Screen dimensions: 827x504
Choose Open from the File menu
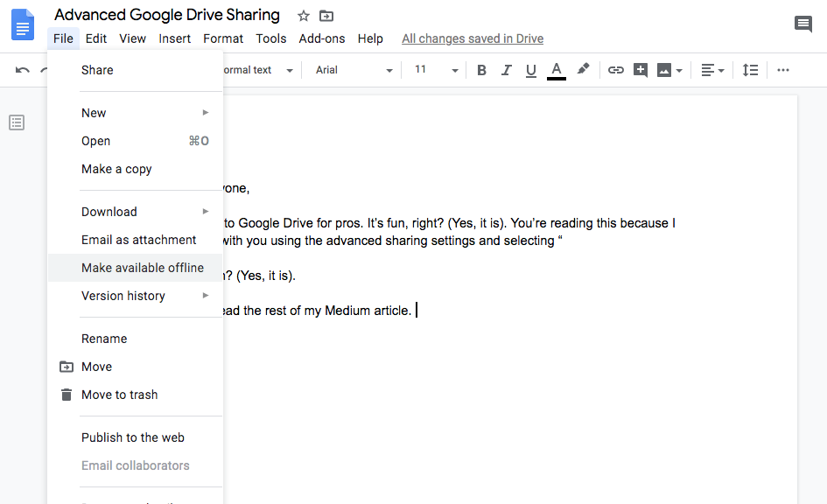click(x=135, y=141)
